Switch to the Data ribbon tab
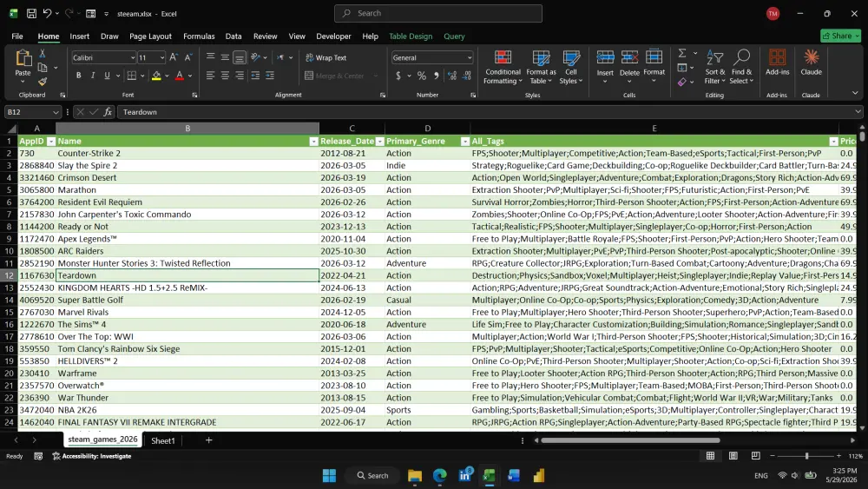 (x=233, y=36)
